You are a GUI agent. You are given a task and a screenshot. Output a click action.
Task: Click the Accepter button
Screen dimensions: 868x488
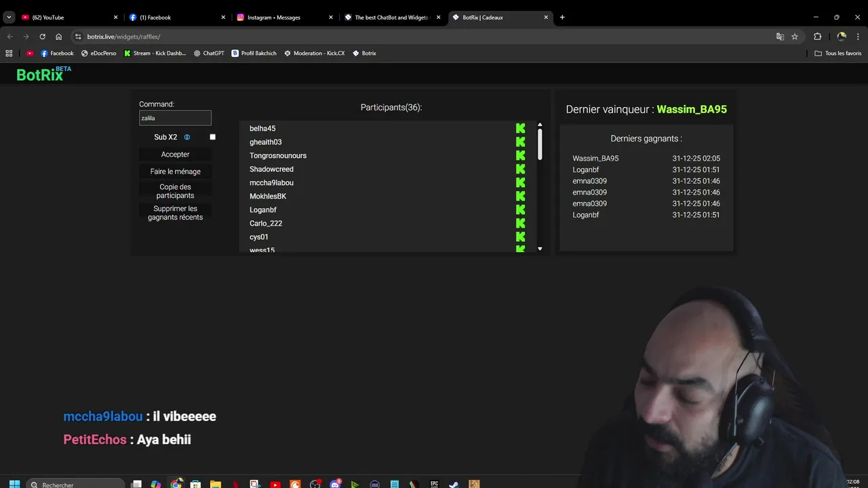tap(175, 155)
